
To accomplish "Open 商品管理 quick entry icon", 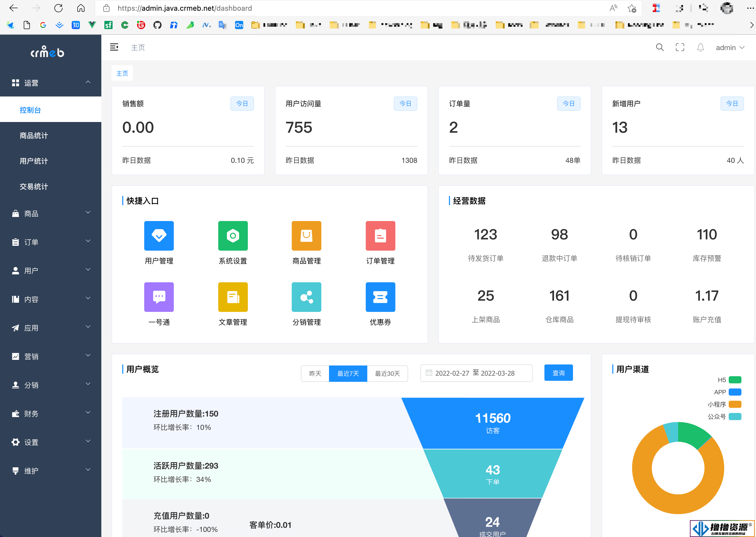I will tap(306, 235).
